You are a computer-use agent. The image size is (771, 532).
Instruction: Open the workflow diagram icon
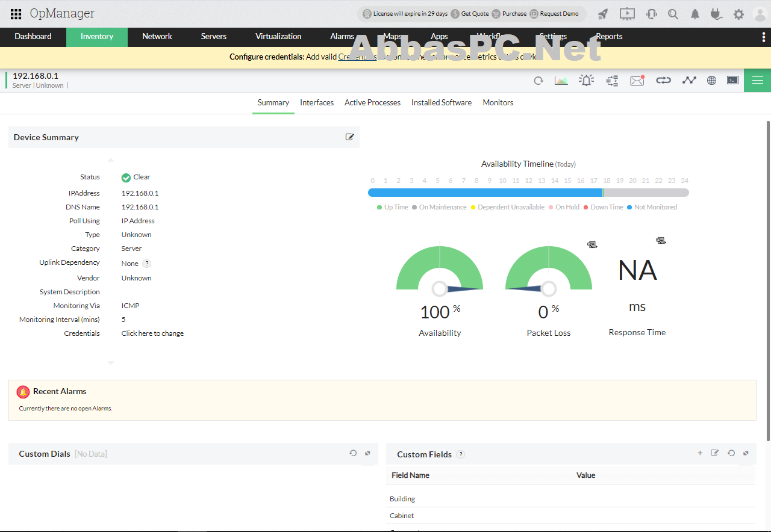click(x=613, y=81)
